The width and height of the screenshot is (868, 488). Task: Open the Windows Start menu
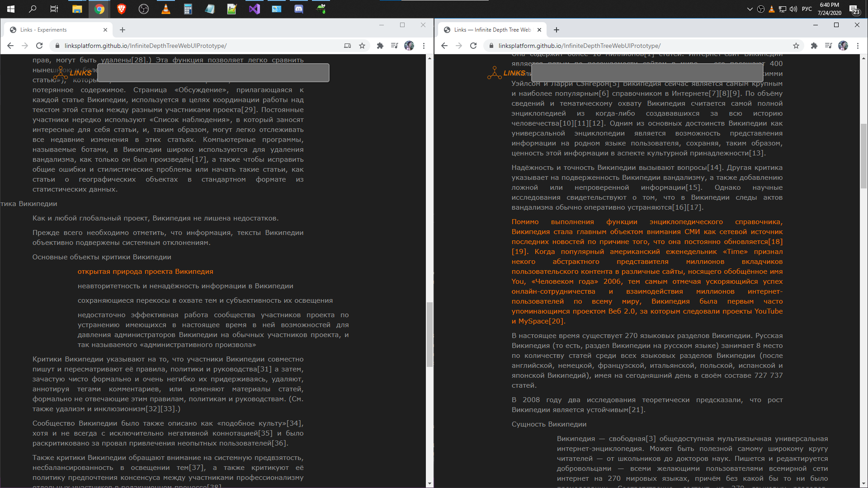[11, 9]
